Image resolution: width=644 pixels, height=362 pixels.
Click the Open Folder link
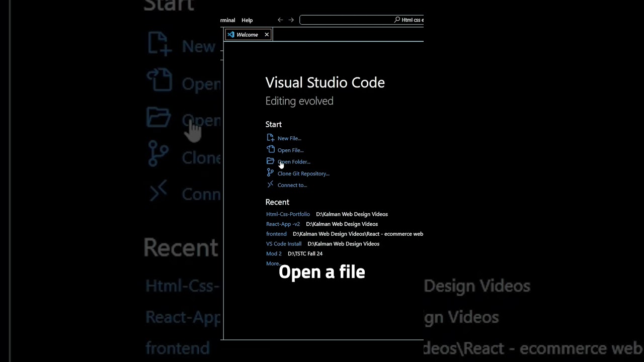(x=294, y=162)
